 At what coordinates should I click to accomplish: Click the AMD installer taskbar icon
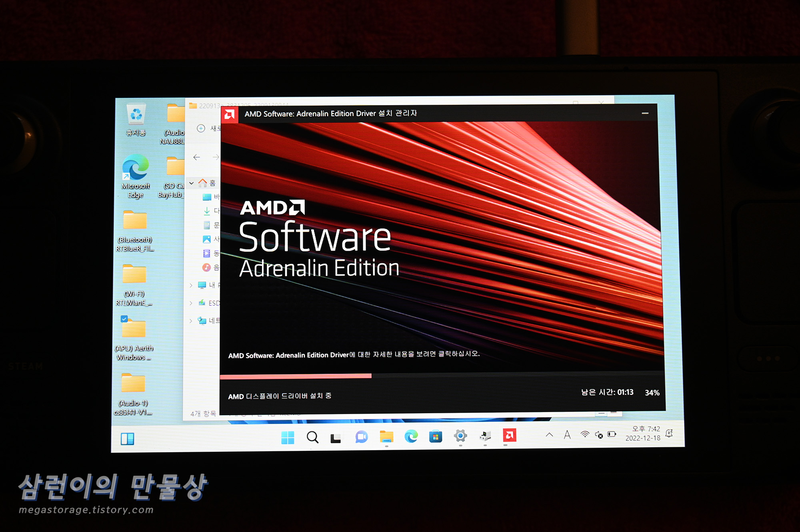coord(510,435)
